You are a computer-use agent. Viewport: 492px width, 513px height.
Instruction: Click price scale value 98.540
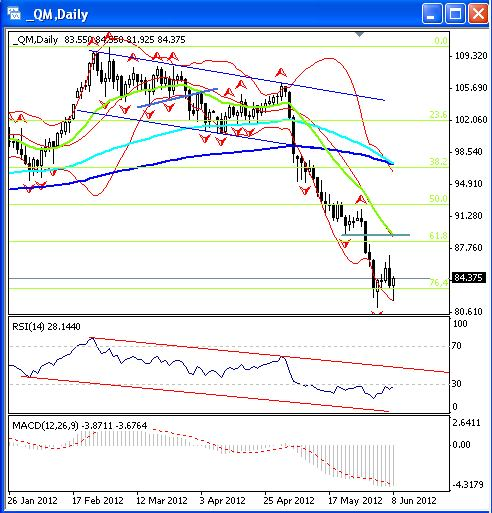[468, 152]
